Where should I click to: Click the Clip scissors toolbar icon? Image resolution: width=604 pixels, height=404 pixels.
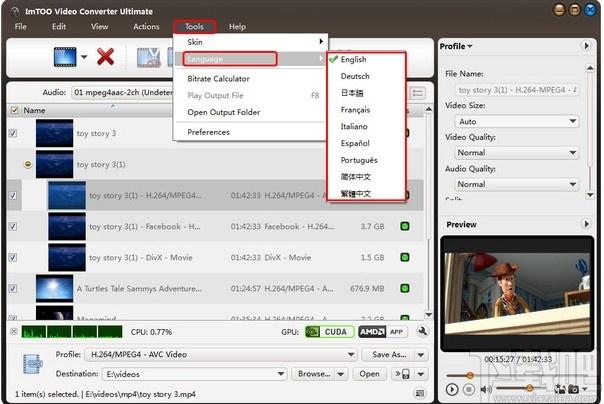point(149,57)
